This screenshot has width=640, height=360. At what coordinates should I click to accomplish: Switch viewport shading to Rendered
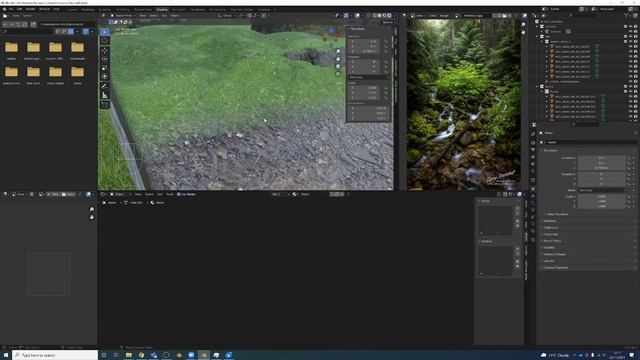tap(389, 16)
